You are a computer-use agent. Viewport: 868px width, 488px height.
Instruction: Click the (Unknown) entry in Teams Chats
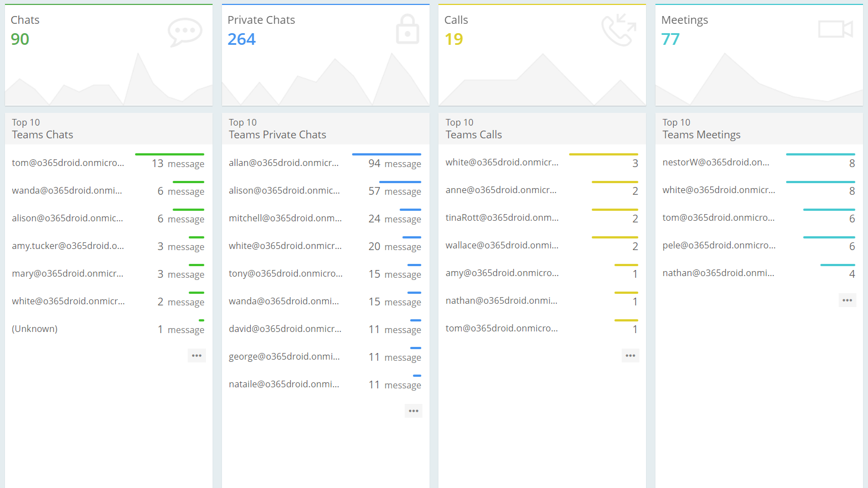[35, 329]
